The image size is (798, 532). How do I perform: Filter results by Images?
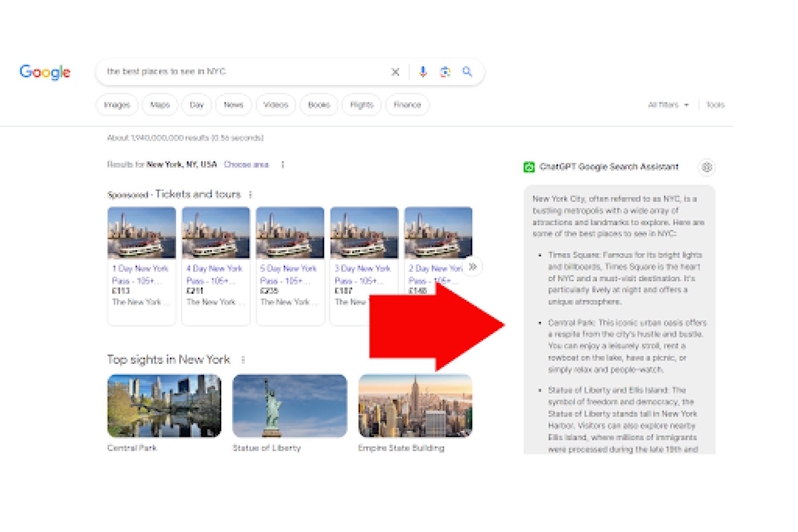point(117,105)
